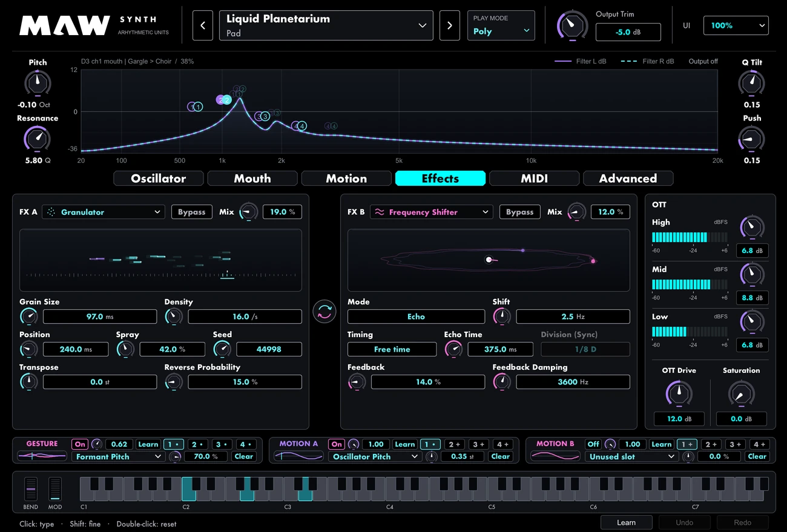The height and width of the screenshot is (532, 787).
Task: Go to the next preset arrow
Action: coord(449,25)
